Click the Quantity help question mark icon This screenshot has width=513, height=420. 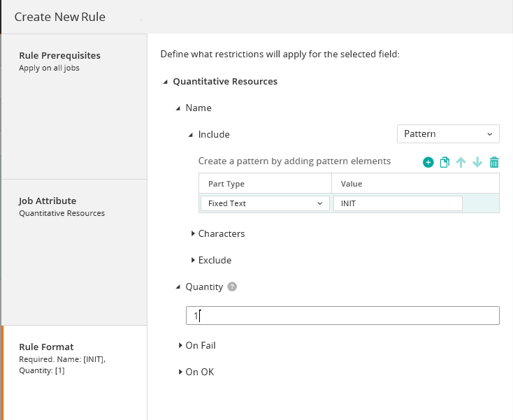click(x=232, y=287)
